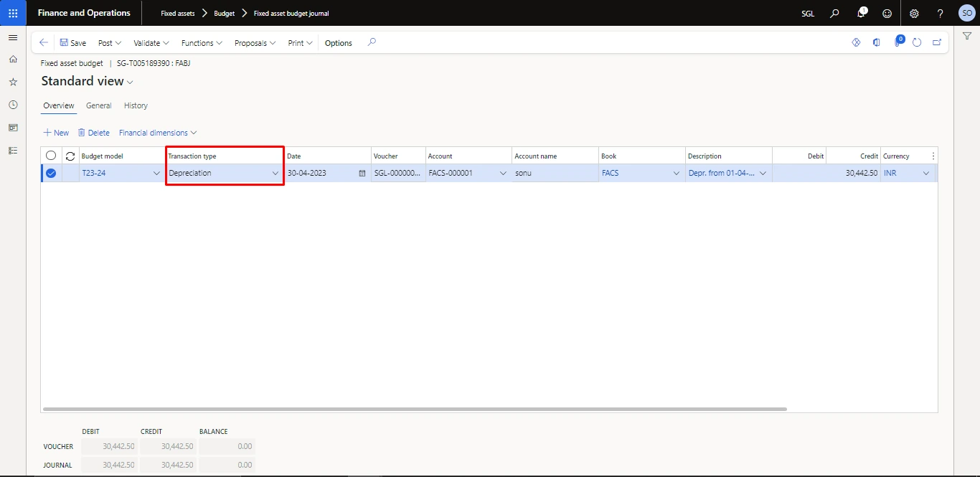Go to Home in left sidebar
Image resolution: width=980 pixels, height=477 pixels.
click(13, 59)
